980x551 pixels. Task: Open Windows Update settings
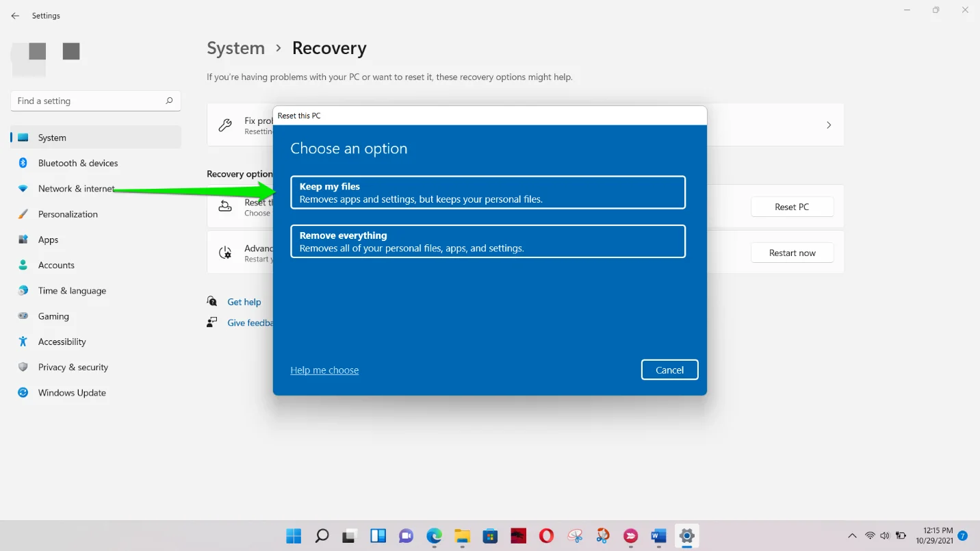pyautogui.click(x=96, y=393)
